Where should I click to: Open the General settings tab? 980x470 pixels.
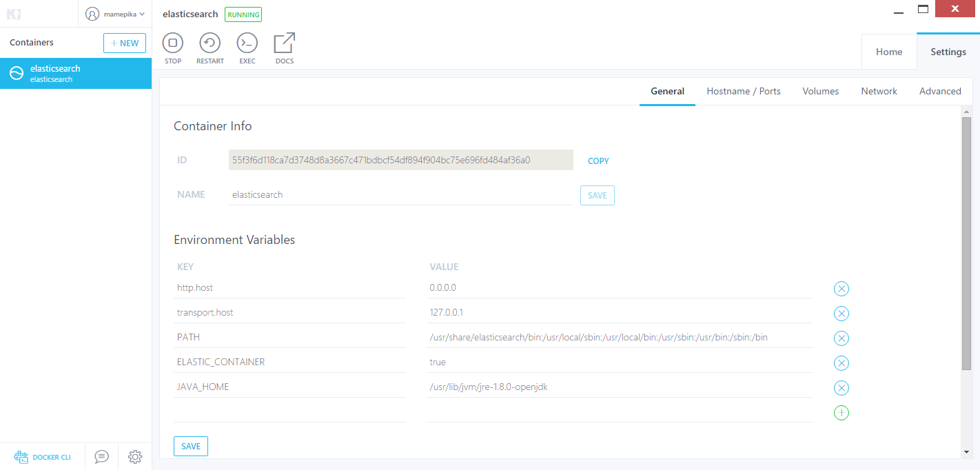point(667,91)
